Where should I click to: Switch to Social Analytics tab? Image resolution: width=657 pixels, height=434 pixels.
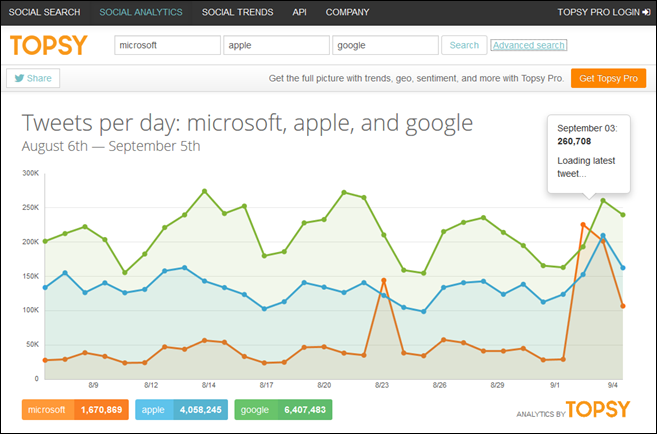tap(141, 12)
